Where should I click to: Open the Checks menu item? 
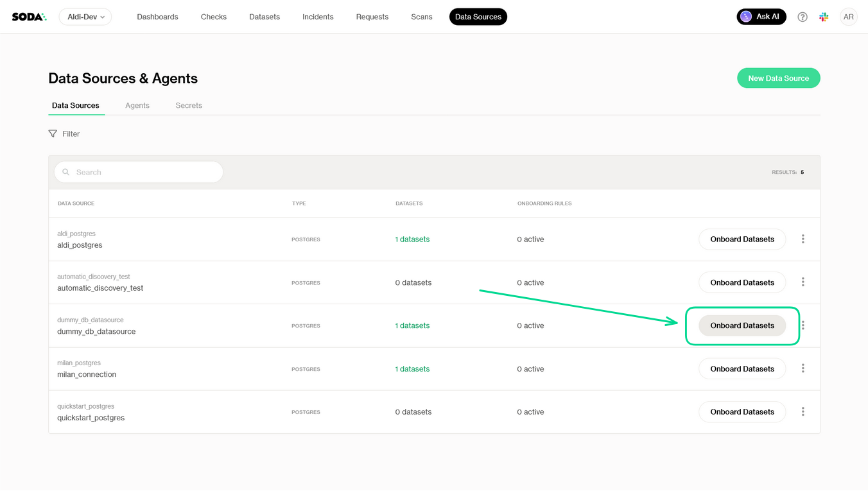[x=213, y=17]
